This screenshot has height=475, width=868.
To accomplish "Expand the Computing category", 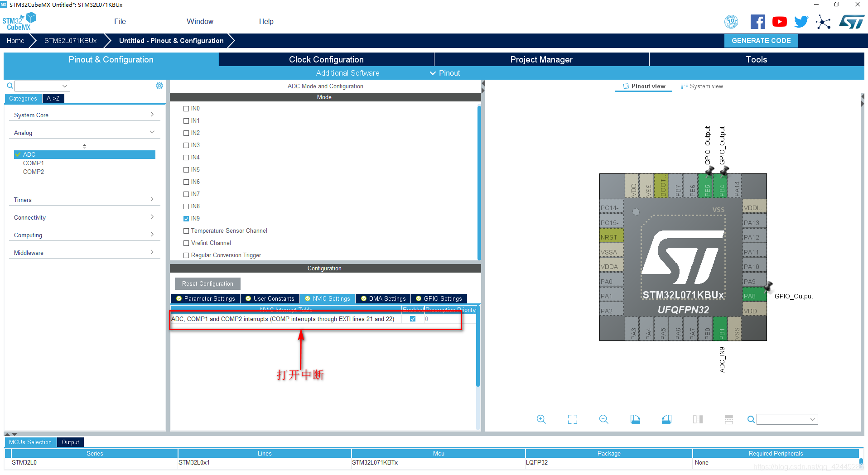I will (x=84, y=235).
